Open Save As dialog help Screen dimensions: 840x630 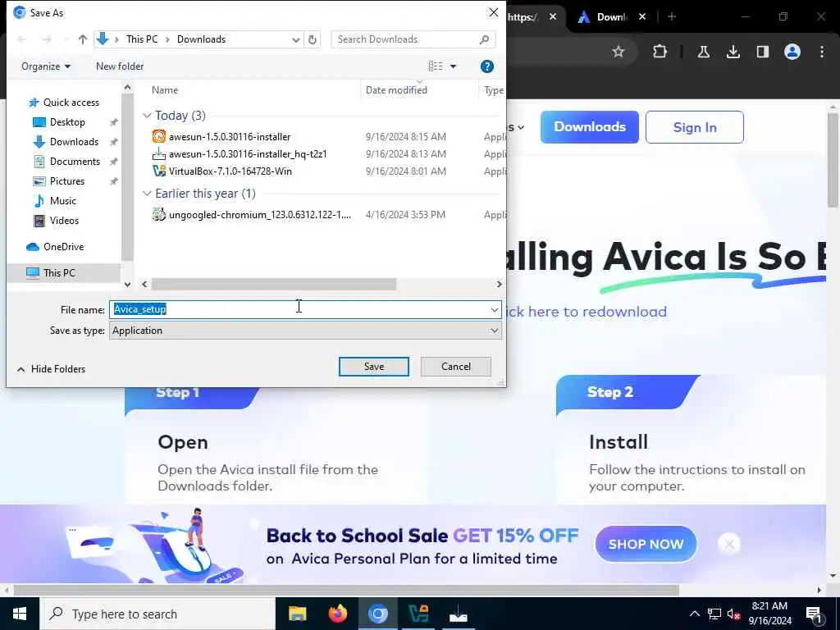click(x=487, y=66)
